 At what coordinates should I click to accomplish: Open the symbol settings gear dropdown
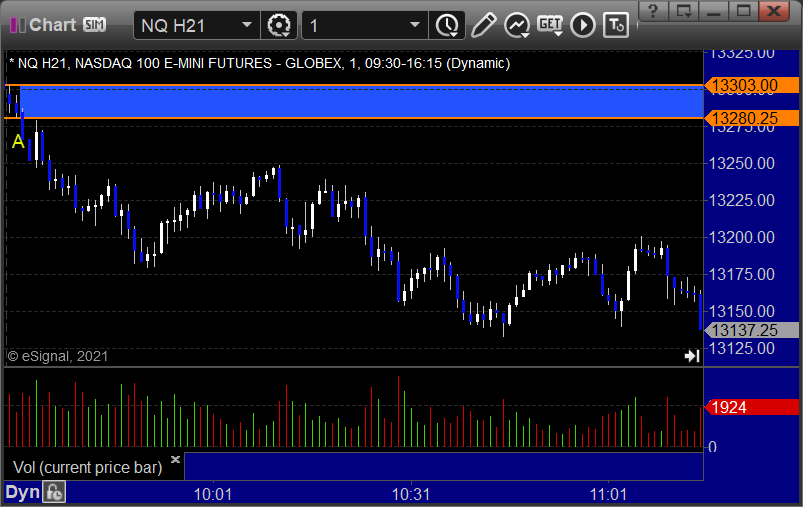(279, 25)
